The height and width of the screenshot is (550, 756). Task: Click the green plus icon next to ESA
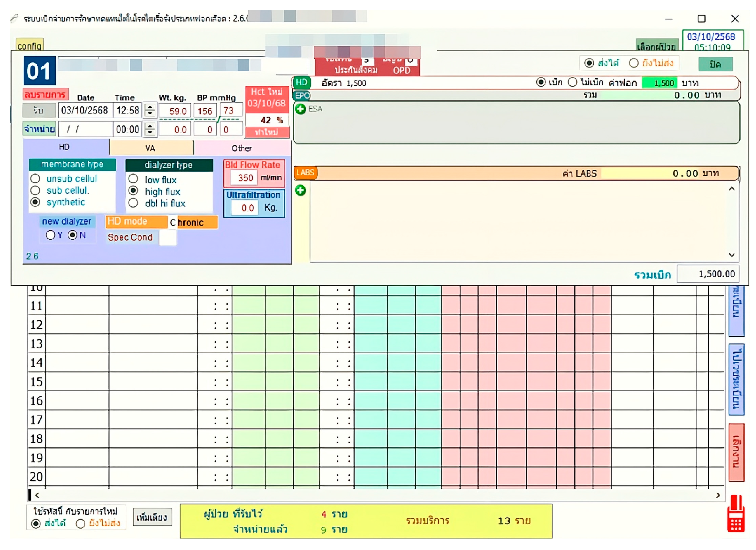pos(300,109)
